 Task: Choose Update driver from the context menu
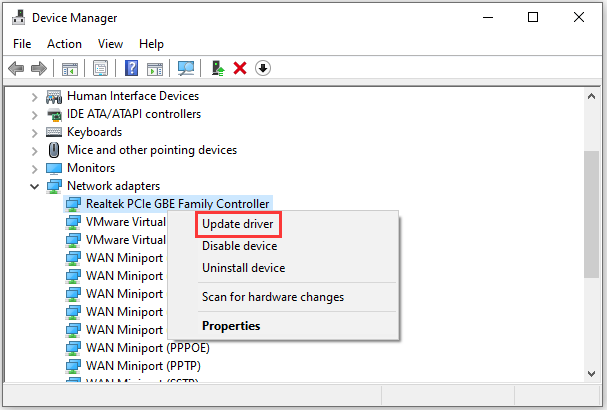point(237,224)
